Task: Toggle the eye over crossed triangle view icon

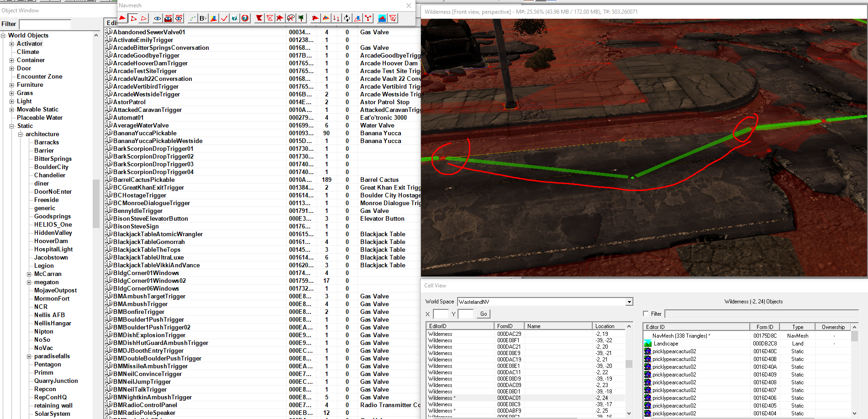Action: click(179, 18)
